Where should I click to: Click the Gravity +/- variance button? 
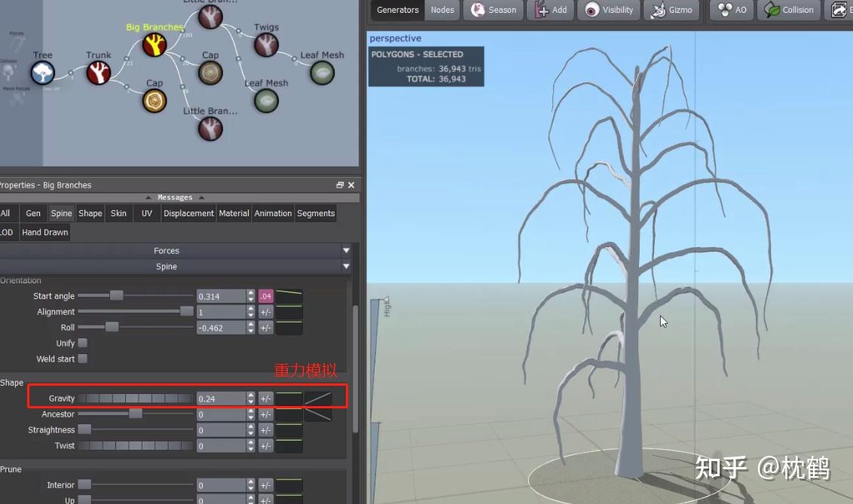pyautogui.click(x=265, y=399)
